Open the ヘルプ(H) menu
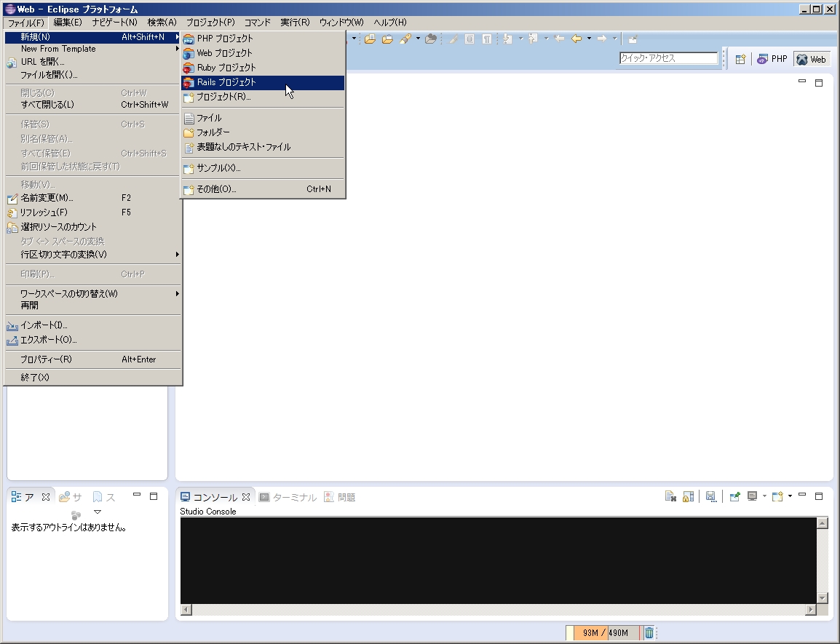This screenshot has height=644, width=840. click(x=390, y=23)
